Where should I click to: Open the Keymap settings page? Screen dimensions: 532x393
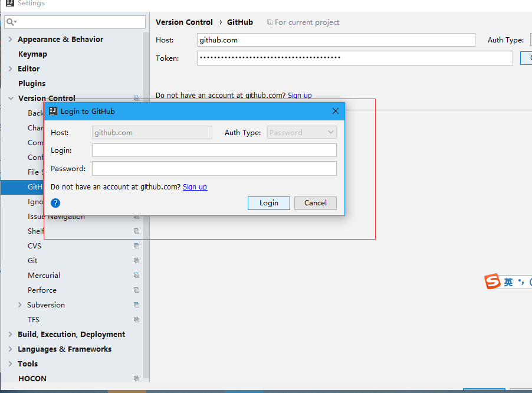pos(32,54)
